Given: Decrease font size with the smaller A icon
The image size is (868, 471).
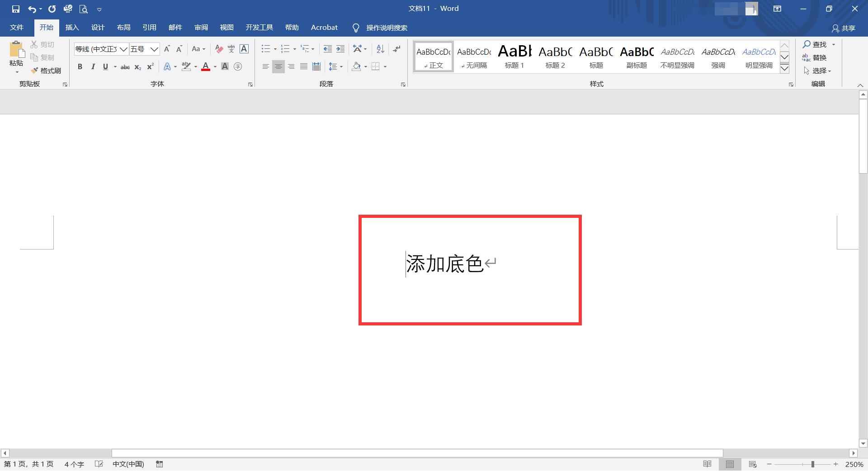Looking at the screenshot, I should pyautogui.click(x=179, y=49).
